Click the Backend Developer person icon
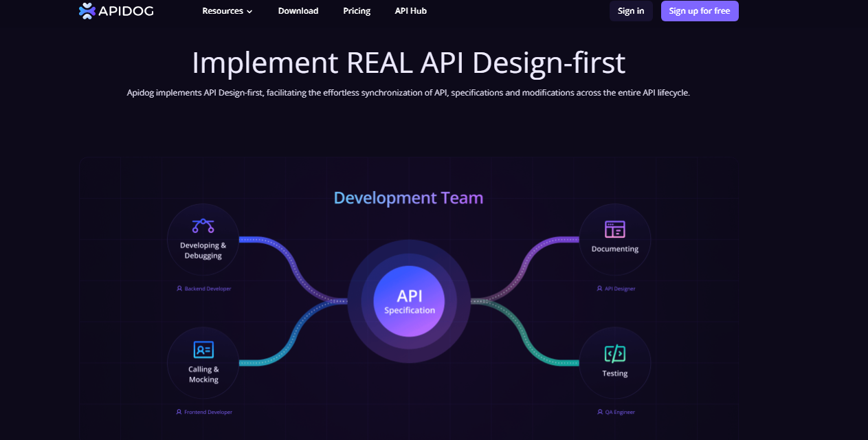Screen dimensions: 868x440 [179, 289]
